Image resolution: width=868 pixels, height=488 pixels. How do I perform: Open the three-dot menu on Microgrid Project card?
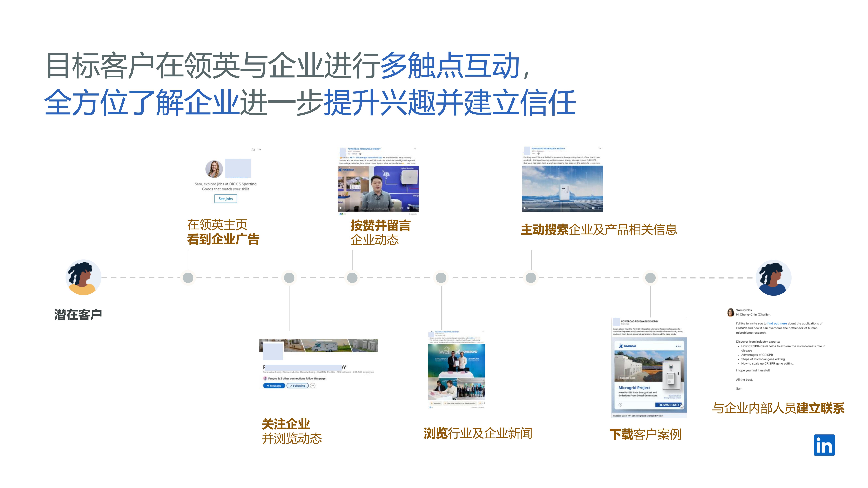click(678, 346)
